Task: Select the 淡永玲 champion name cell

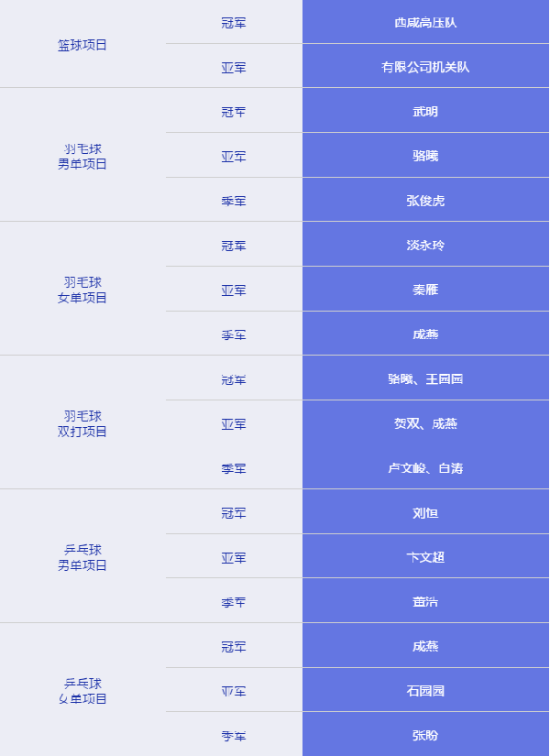Action: click(425, 245)
